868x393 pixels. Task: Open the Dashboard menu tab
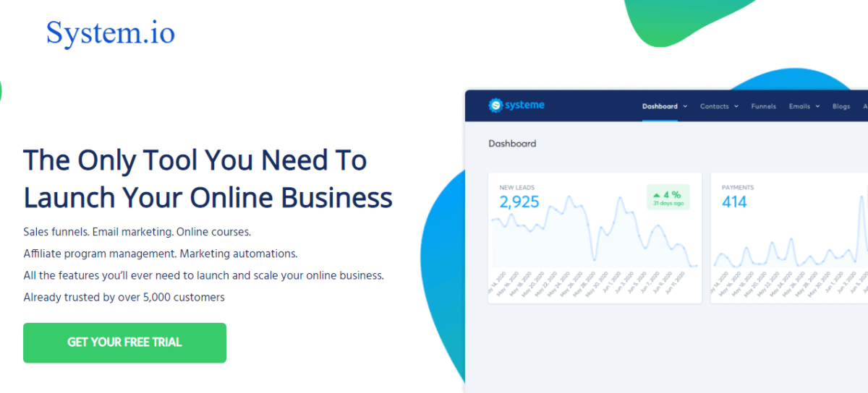[660, 106]
